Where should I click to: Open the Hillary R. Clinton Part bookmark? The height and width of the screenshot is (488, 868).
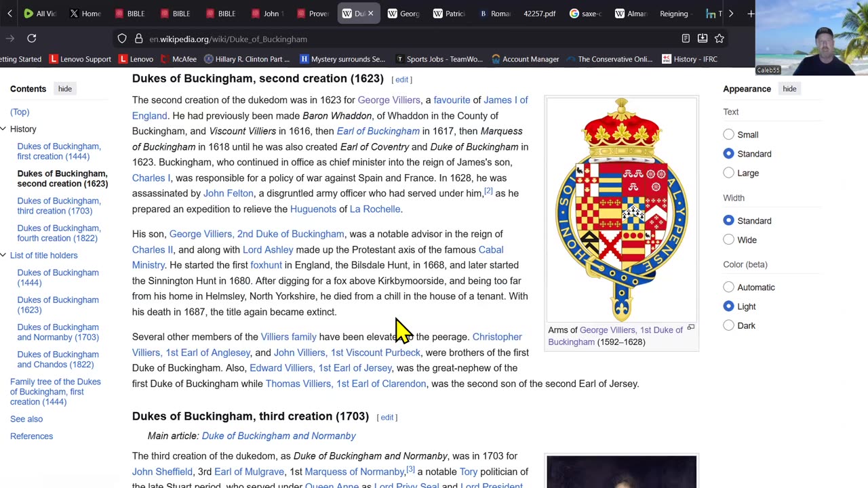point(247,59)
